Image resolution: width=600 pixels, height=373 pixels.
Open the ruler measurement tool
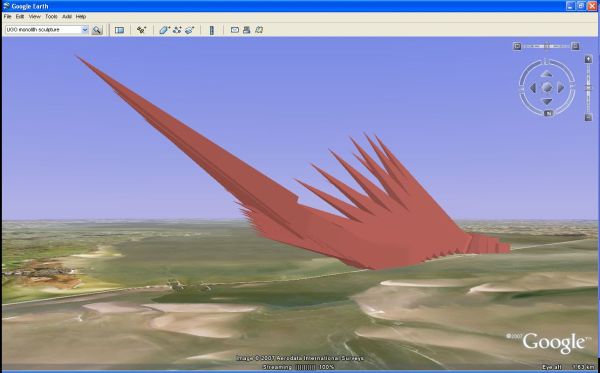pos(212,30)
